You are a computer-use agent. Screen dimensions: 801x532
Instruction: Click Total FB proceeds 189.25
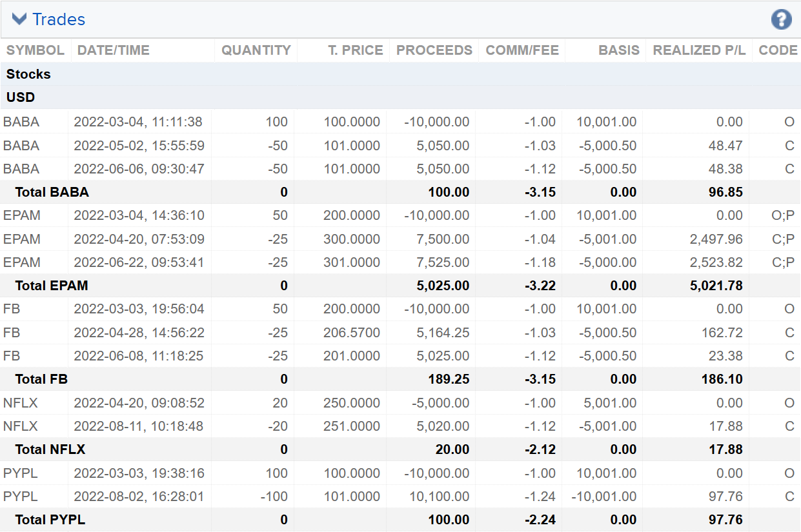point(449,379)
